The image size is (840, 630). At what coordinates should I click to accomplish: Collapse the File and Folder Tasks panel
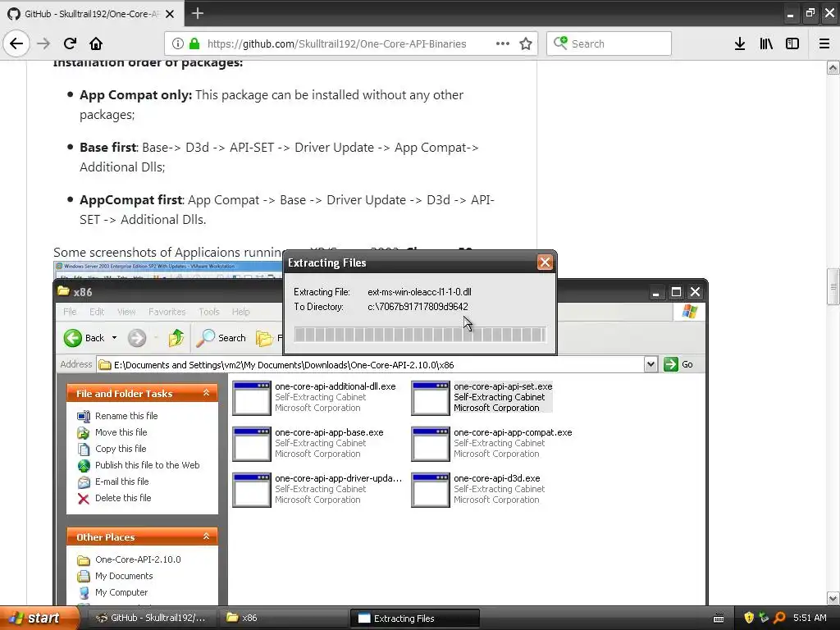(x=206, y=393)
